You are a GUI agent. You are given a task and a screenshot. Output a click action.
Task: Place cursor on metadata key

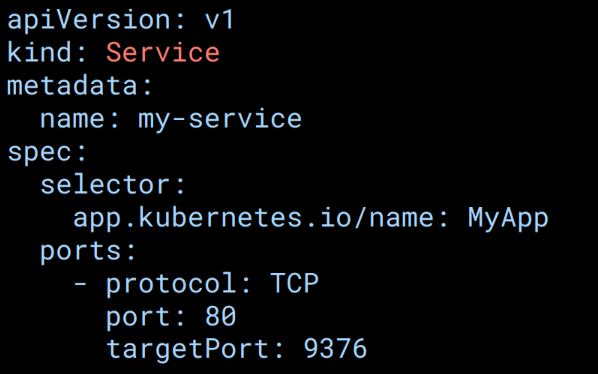(72, 85)
